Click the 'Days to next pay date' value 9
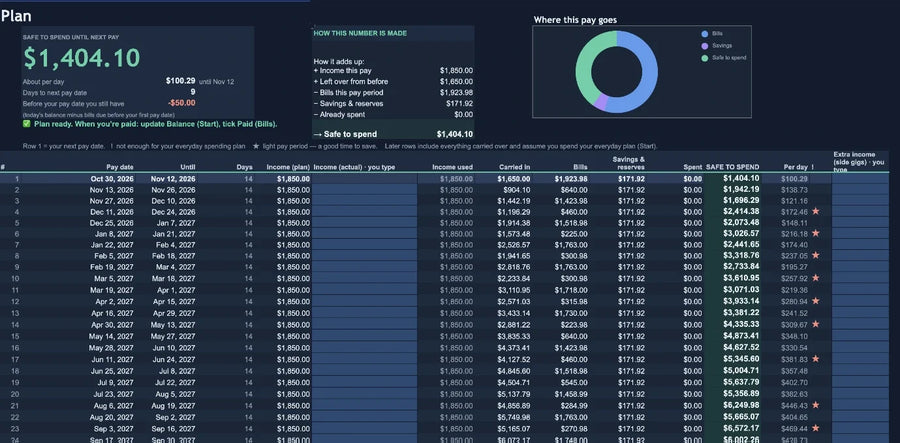 point(193,92)
